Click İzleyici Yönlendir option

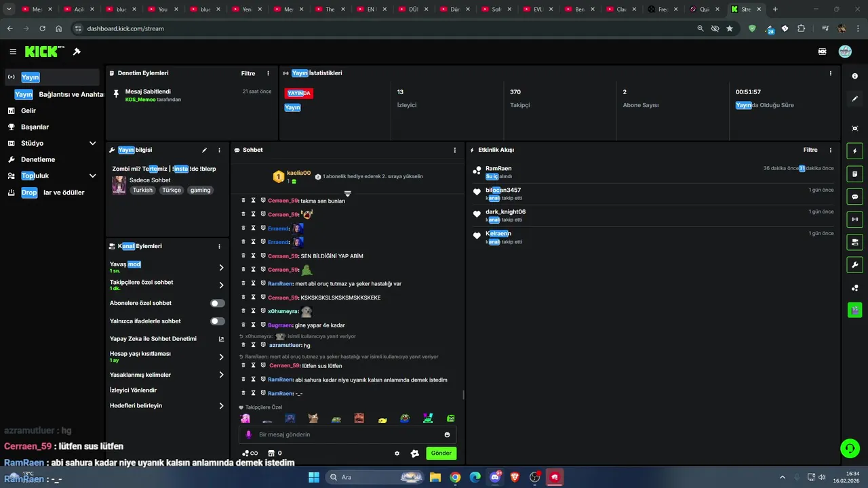(x=133, y=390)
